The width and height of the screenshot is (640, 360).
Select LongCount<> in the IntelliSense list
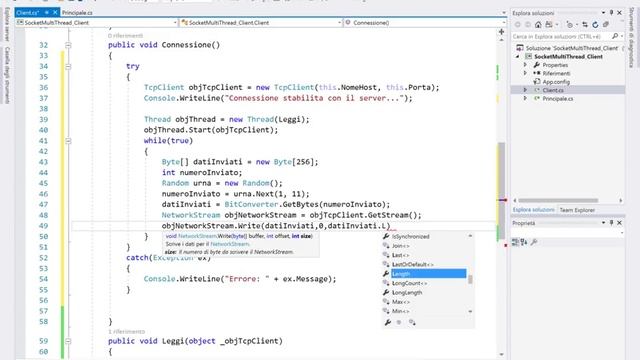tap(409, 283)
